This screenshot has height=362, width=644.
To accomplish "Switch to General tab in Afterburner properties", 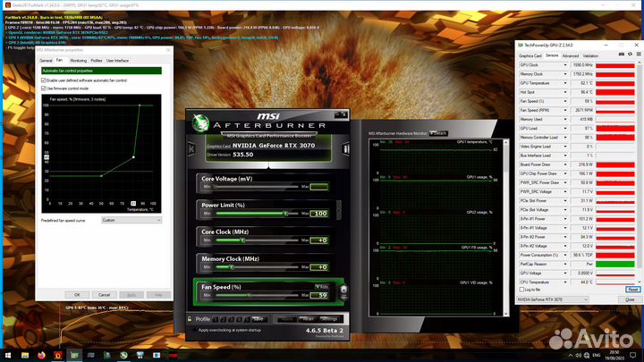I will (x=46, y=61).
